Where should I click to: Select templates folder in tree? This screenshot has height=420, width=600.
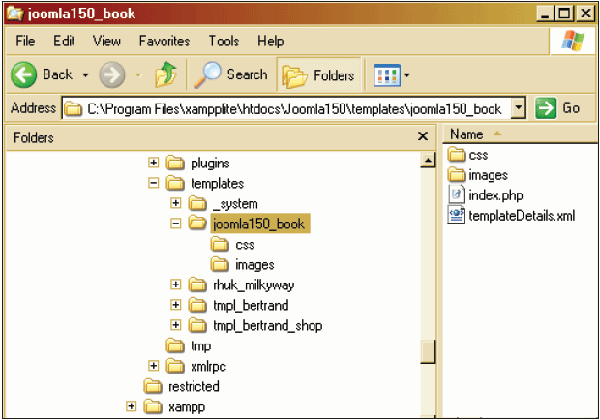[217, 184]
